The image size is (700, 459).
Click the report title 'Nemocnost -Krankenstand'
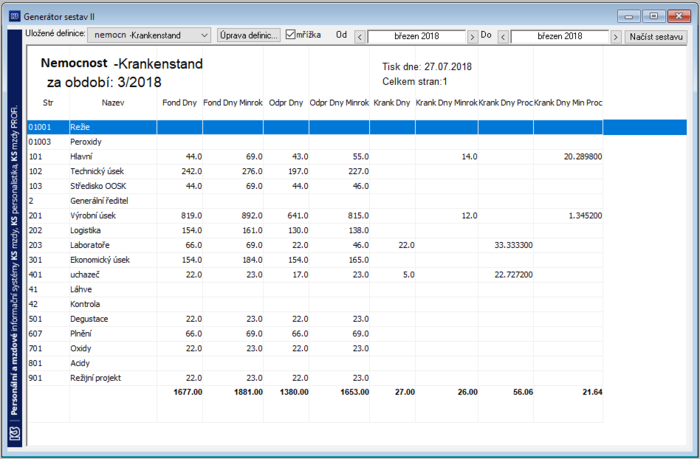[x=121, y=64]
